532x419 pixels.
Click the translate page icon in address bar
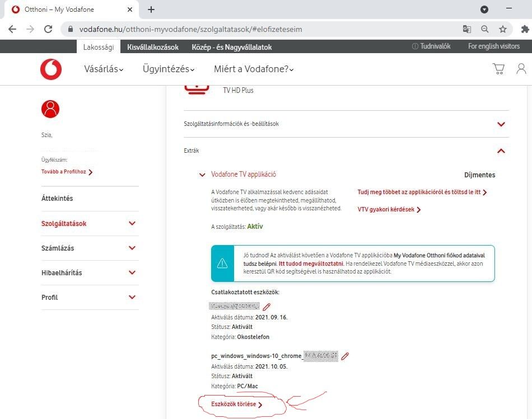(467, 29)
